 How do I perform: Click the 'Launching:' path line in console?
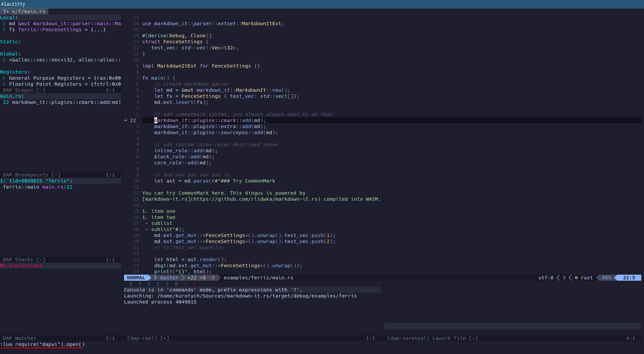tap(240, 296)
